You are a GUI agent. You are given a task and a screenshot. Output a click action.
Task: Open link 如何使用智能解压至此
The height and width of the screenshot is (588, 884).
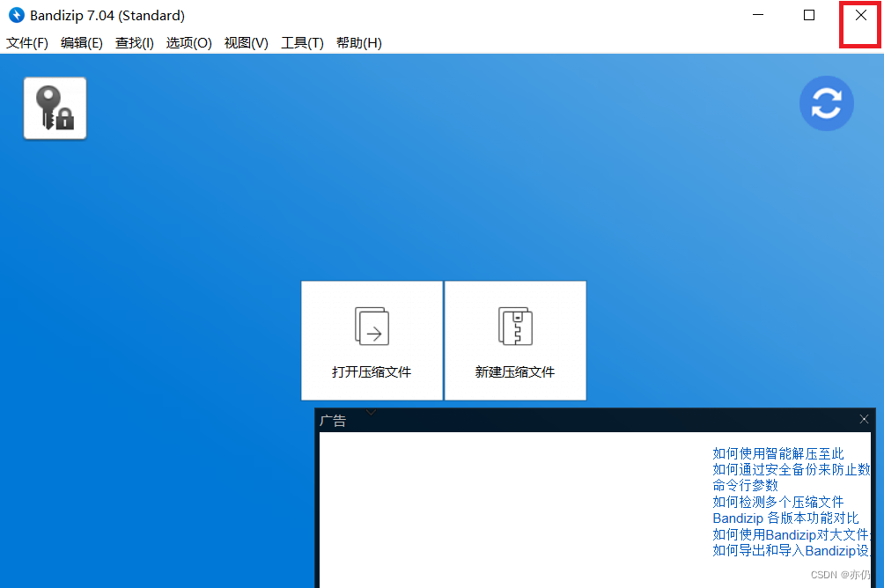pyautogui.click(x=778, y=453)
